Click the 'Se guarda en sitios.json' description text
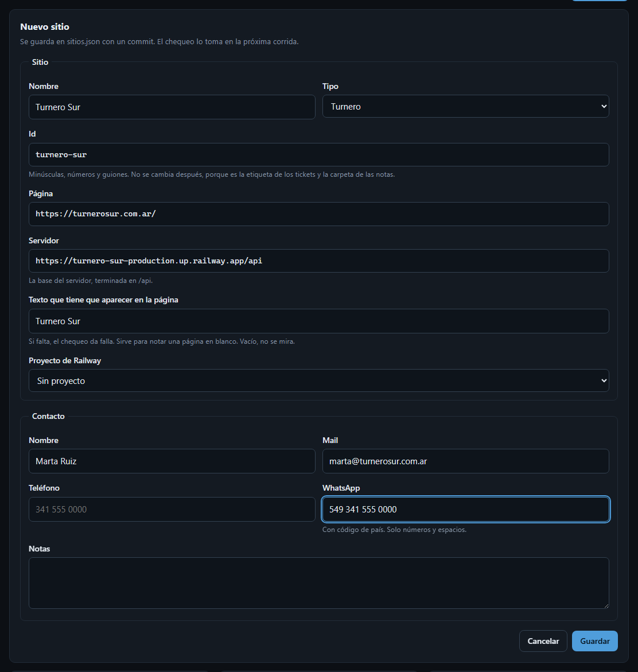This screenshot has width=638, height=672. [159, 41]
